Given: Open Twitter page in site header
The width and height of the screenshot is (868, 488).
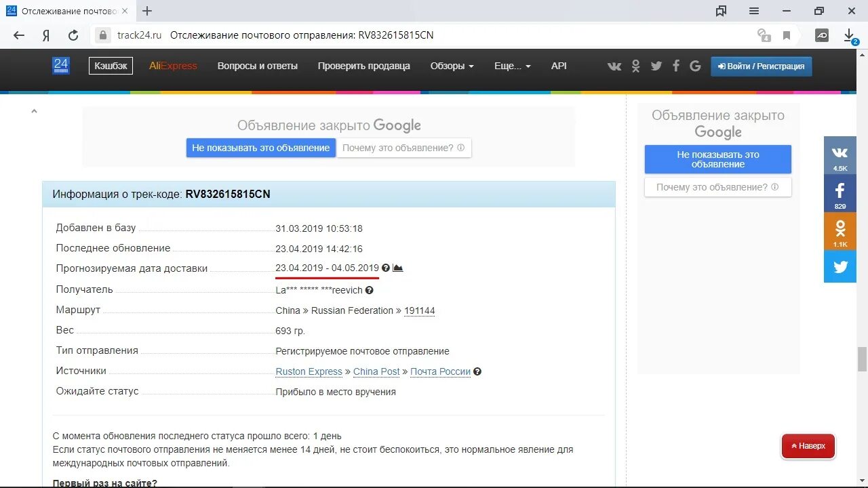Looking at the screenshot, I should point(656,66).
